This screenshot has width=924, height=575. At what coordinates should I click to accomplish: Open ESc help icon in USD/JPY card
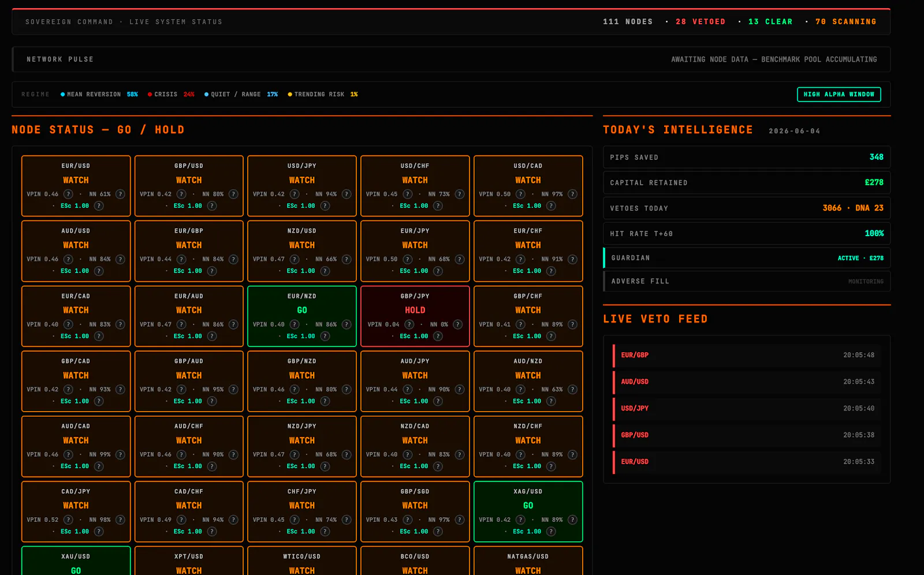325,206
